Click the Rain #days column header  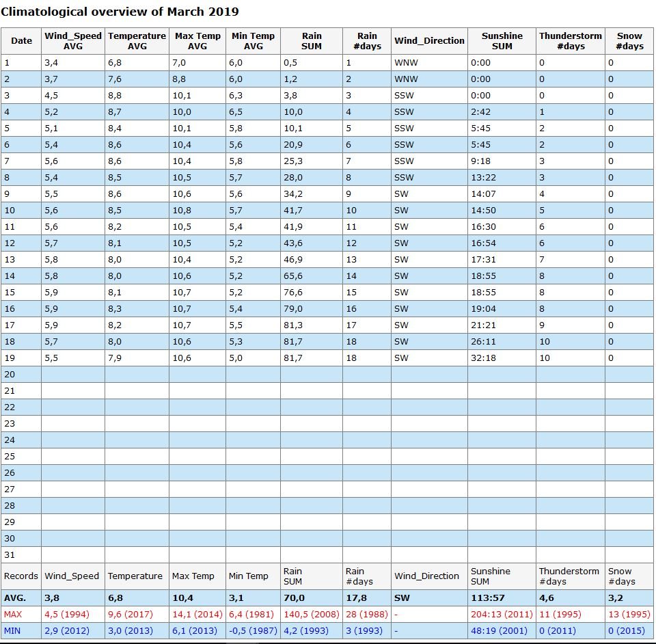[x=367, y=41]
